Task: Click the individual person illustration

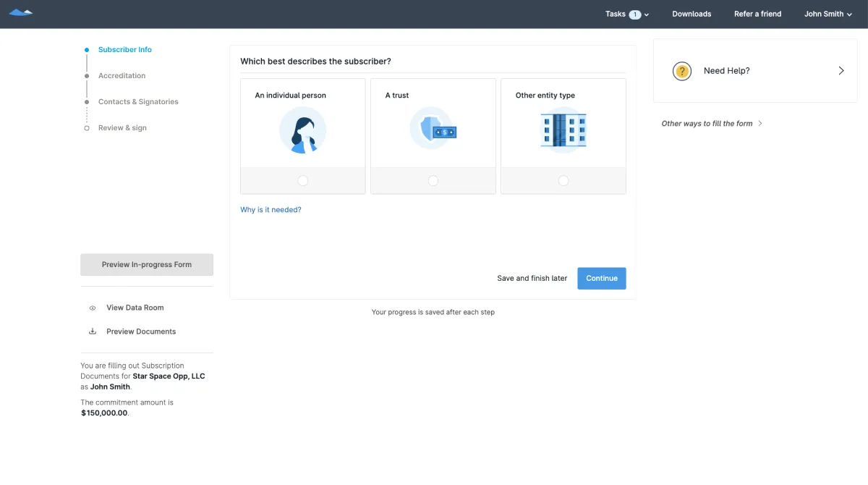Action: tap(302, 130)
